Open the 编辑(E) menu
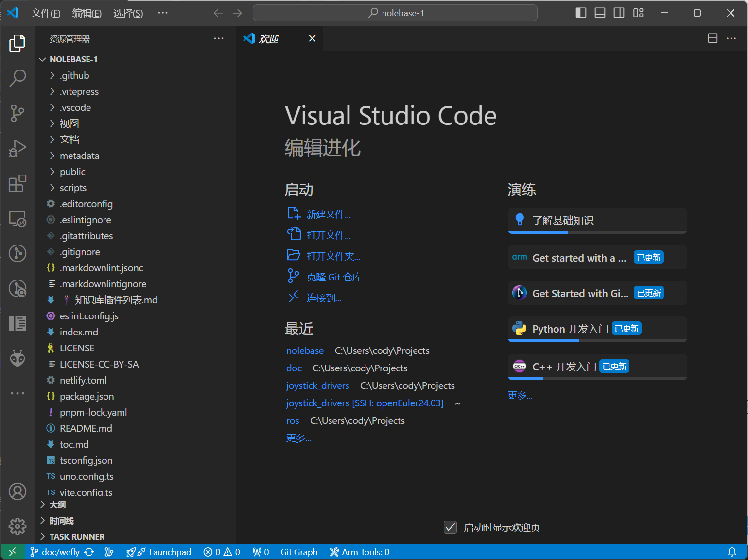The height and width of the screenshot is (560, 748). 87,13
